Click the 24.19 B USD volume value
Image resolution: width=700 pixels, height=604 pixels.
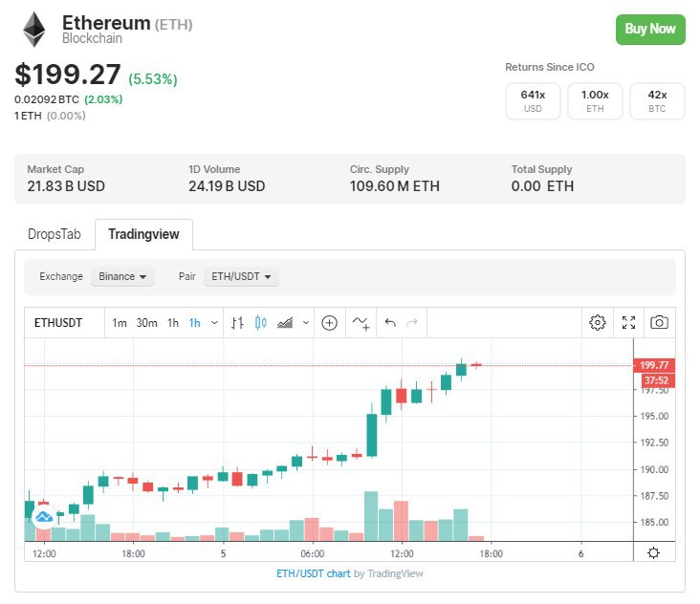[x=227, y=186]
